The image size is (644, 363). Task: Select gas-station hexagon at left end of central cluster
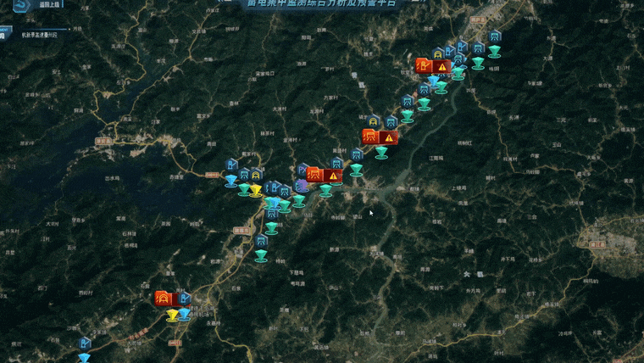[231, 165]
